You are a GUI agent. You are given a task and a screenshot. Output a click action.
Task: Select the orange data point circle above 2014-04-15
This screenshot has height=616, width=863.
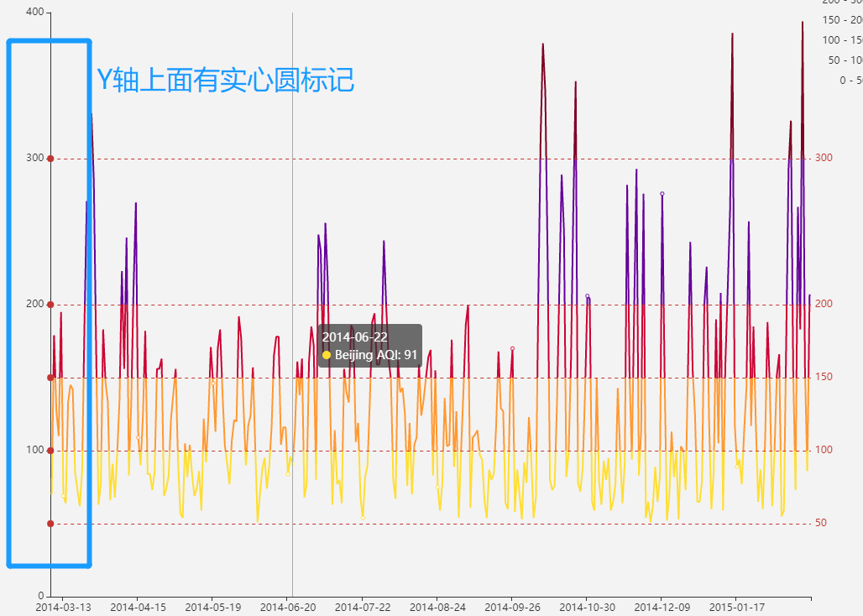pyautogui.click(x=139, y=438)
